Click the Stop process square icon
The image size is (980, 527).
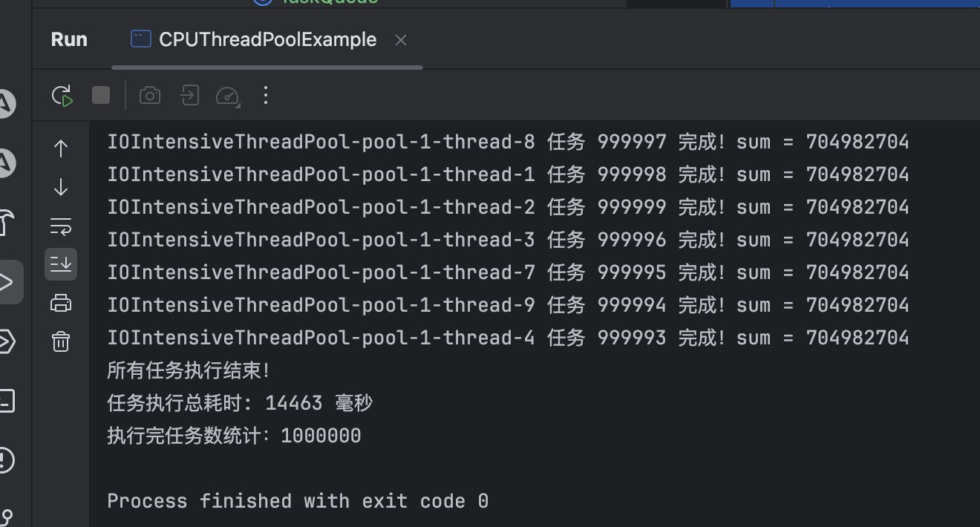pyautogui.click(x=101, y=95)
